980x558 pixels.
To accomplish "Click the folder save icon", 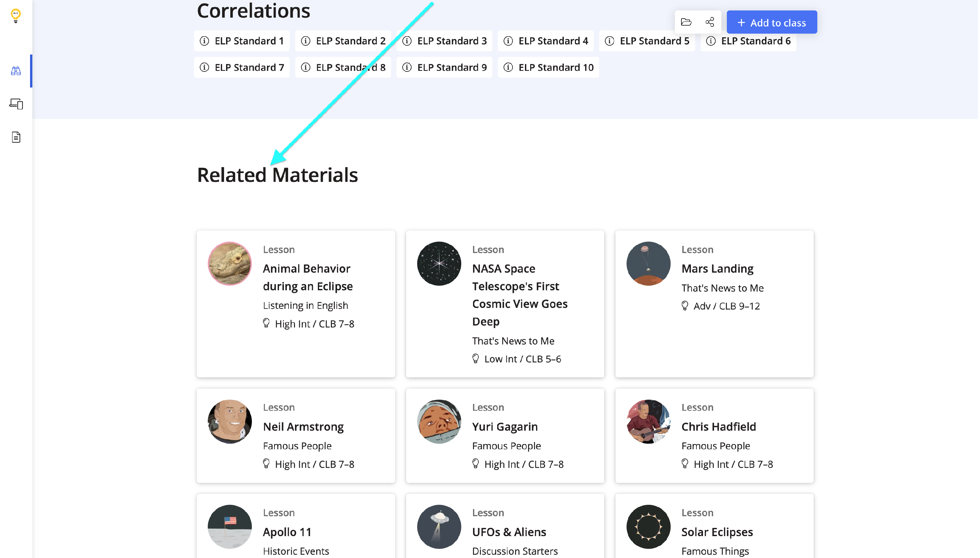I will click(x=687, y=22).
